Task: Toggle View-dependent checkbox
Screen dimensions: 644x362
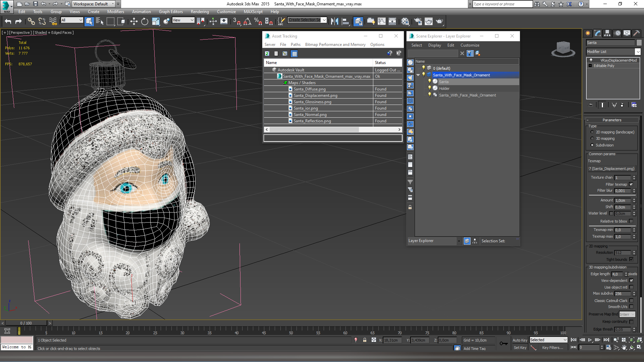Action: tap(631, 281)
